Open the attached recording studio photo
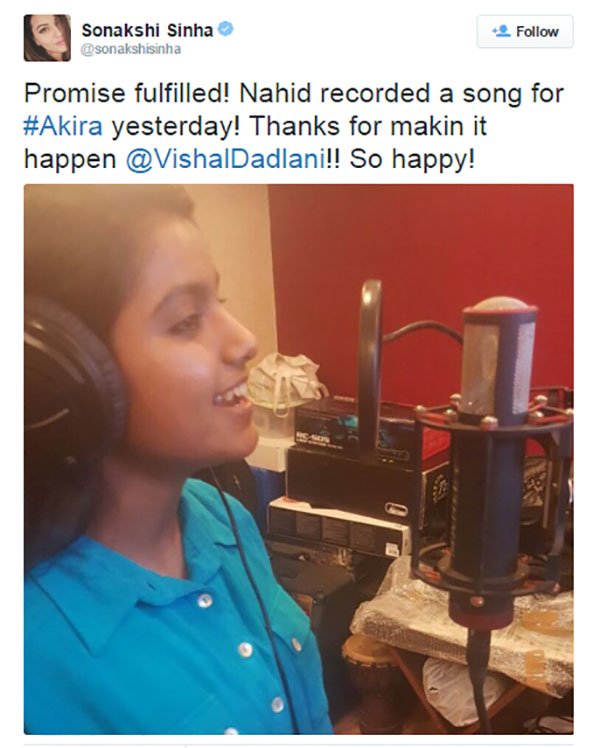The image size is (600, 748). [x=299, y=459]
